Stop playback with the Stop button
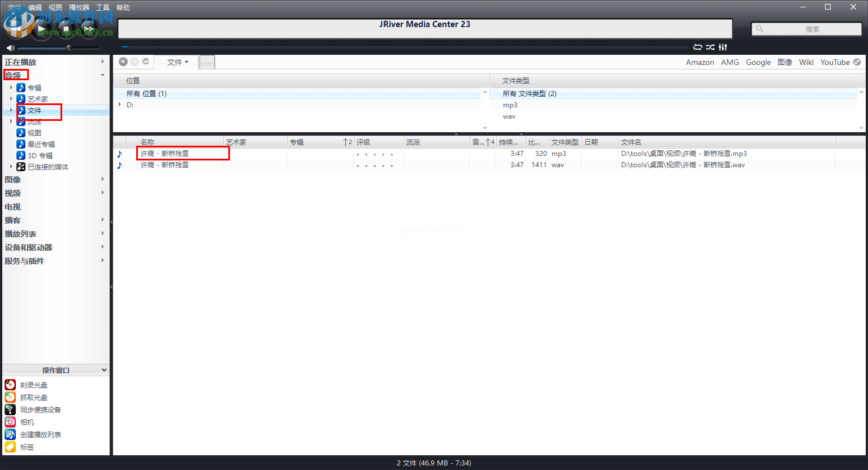Image resolution: width=868 pixels, height=470 pixels. pos(66,28)
